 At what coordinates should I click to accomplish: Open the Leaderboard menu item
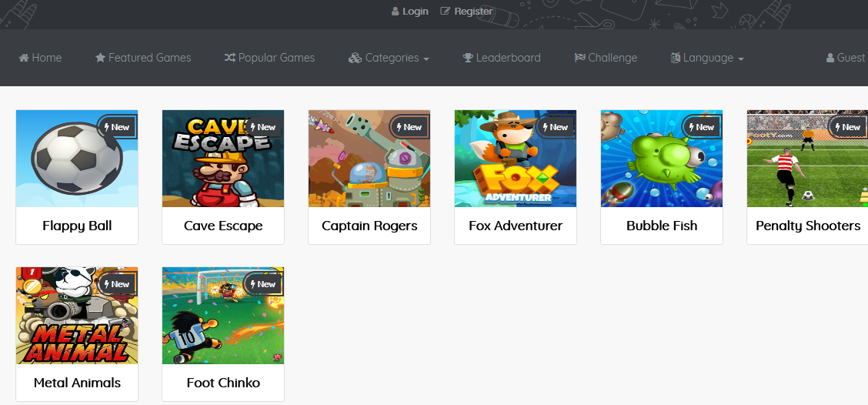(x=502, y=58)
